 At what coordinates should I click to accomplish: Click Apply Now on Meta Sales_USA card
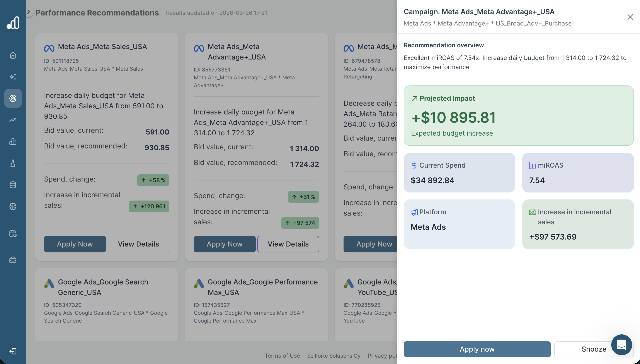75,244
